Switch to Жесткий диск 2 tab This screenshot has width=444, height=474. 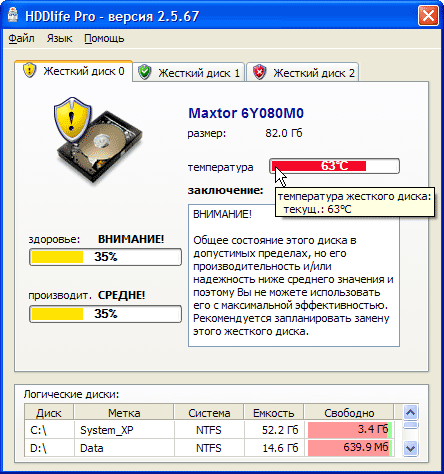[x=303, y=72]
